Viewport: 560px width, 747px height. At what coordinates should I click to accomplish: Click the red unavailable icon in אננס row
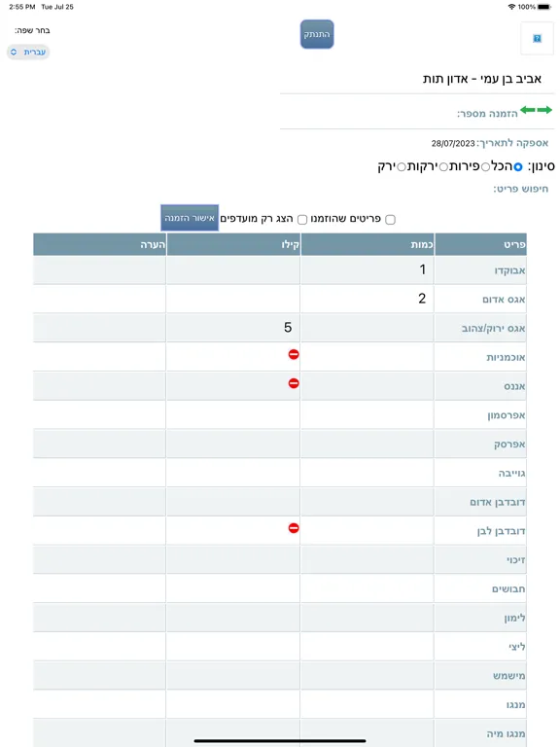click(294, 383)
